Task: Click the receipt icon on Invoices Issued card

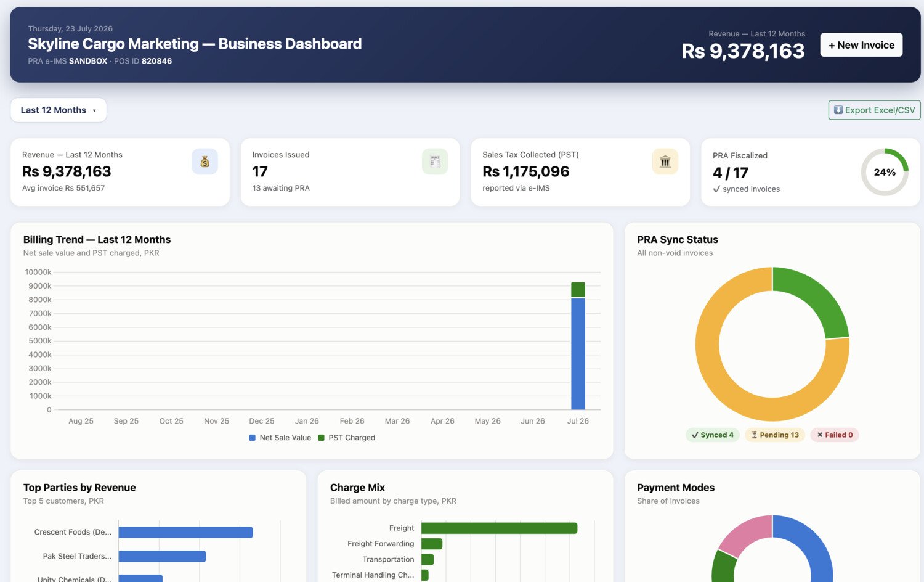Action: pyautogui.click(x=435, y=162)
